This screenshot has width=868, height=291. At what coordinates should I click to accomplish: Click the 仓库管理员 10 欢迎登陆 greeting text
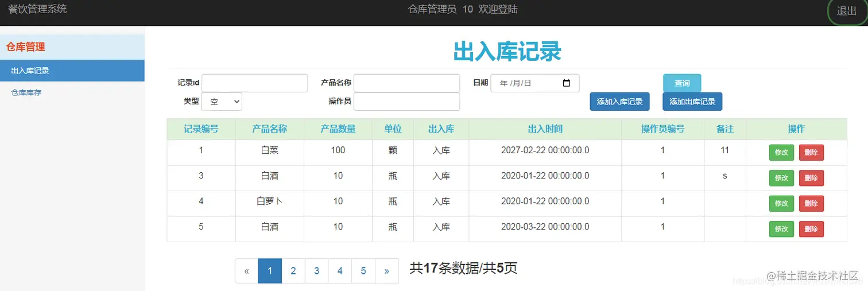463,9
